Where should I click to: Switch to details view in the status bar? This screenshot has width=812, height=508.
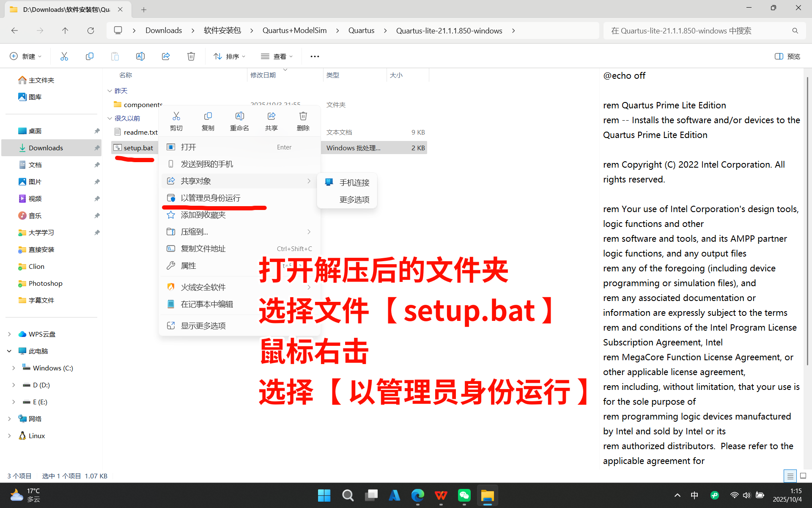[790, 476]
